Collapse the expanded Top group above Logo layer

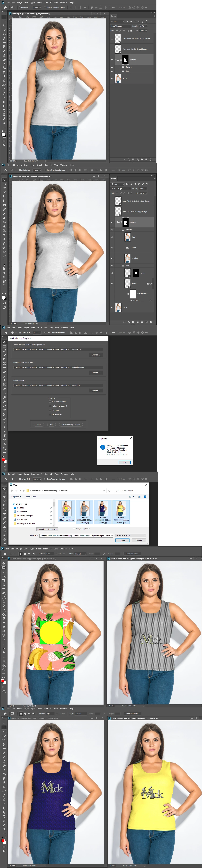[x=120, y=265]
